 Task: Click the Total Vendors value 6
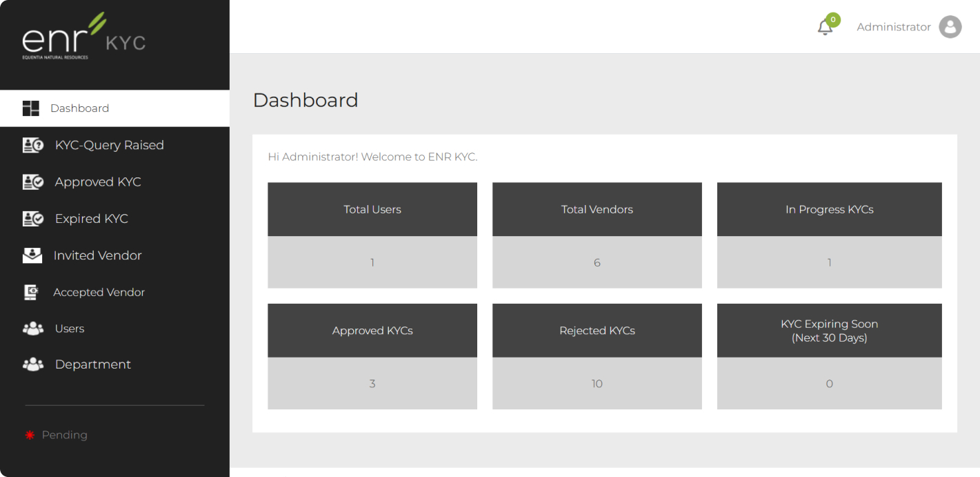coord(597,262)
